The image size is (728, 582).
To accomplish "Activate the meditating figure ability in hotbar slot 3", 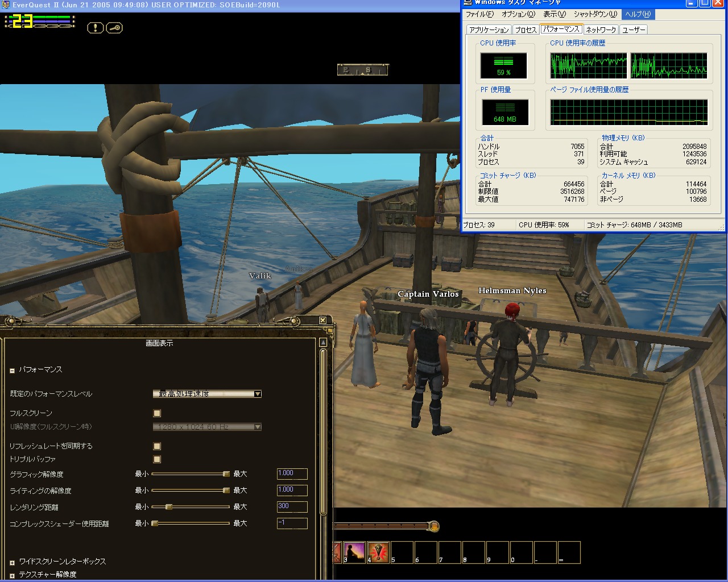I will point(354,552).
